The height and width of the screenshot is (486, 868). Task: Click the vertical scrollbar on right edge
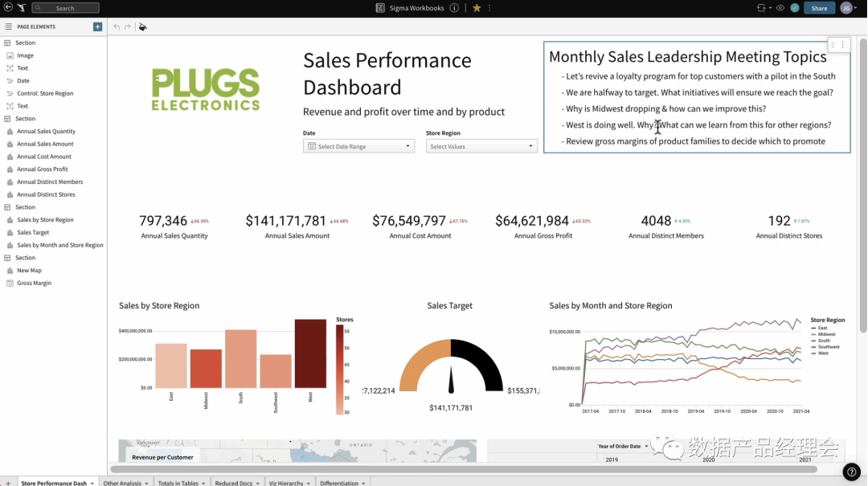pyautogui.click(x=863, y=186)
